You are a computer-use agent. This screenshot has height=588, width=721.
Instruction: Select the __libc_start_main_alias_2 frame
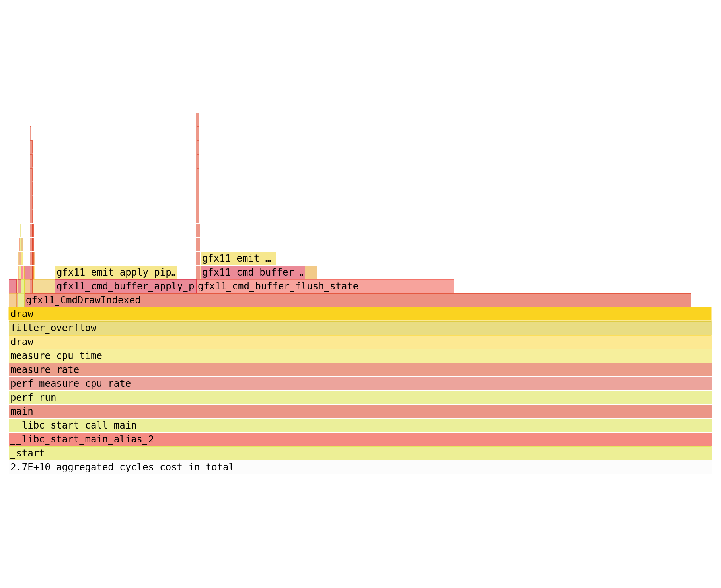click(360, 439)
